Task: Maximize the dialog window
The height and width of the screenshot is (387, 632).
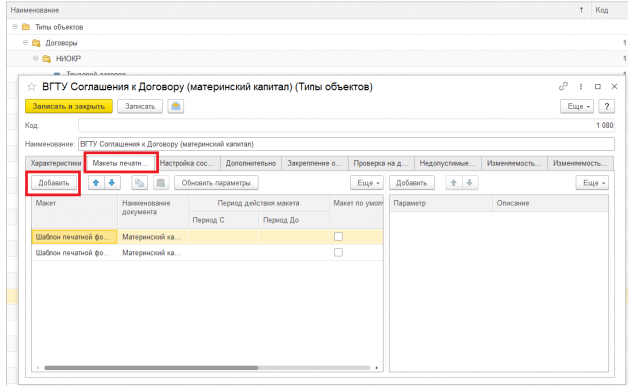Action: click(598, 86)
